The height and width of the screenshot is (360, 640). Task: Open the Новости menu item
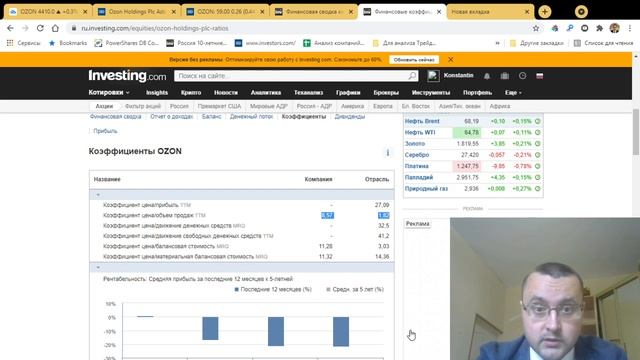coord(226,93)
